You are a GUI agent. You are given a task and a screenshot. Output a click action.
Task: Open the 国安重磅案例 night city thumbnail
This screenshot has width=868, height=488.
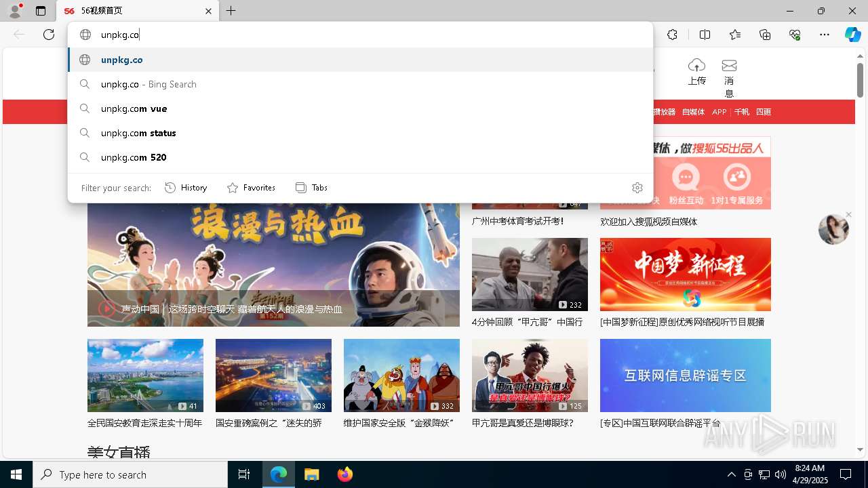(x=273, y=375)
